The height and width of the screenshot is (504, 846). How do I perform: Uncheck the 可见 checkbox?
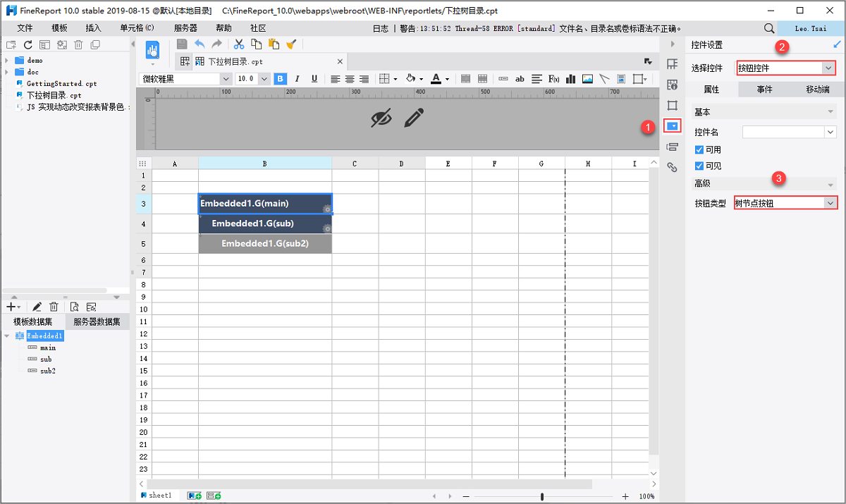pyautogui.click(x=699, y=166)
